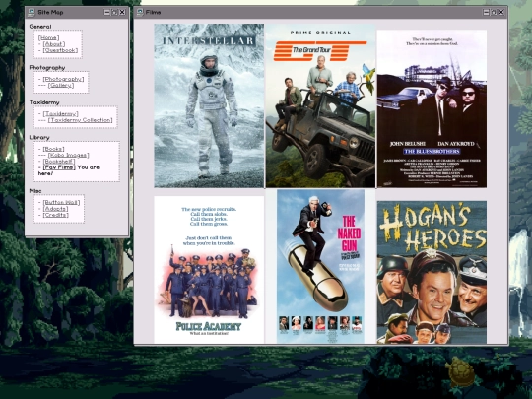The height and width of the screenshot is (399, 532).
Task: Open the Button Wall link
Action: point(61,203)
